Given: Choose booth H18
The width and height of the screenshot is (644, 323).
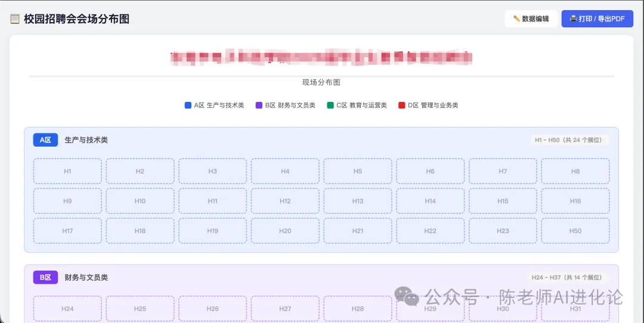Looking at the screenshot, I should 140,231.
